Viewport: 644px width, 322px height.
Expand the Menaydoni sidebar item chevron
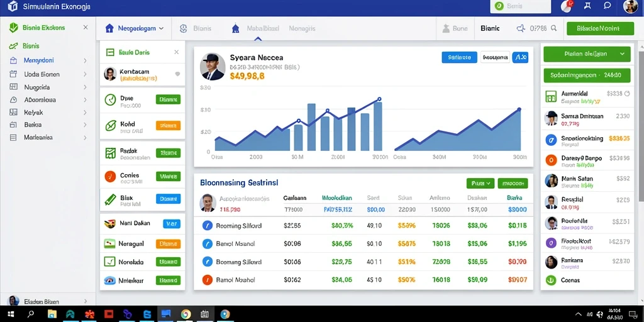(85, 60)
